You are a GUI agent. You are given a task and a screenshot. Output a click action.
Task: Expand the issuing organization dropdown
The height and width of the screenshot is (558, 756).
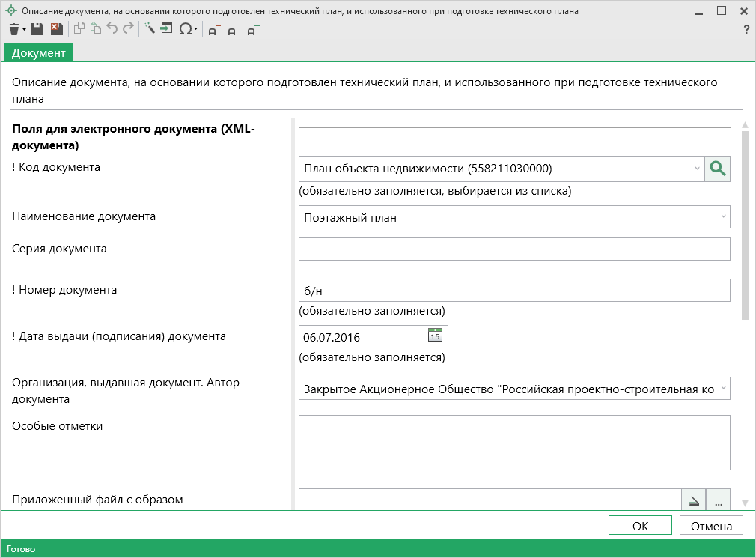click(723, 389)
